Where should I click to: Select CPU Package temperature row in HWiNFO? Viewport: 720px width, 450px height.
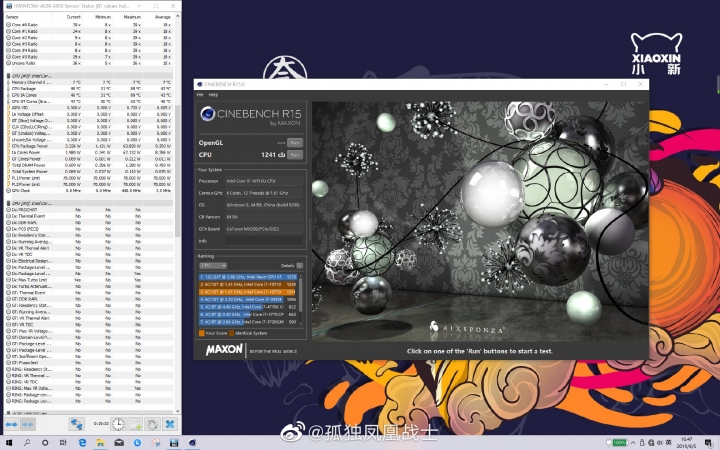(x=89, y=89)
